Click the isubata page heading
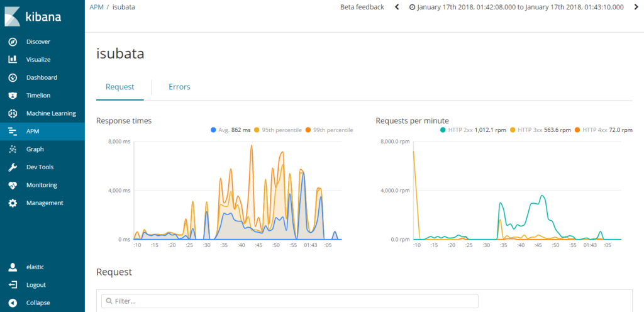The image size is (644, 312). tap(120, 53)
